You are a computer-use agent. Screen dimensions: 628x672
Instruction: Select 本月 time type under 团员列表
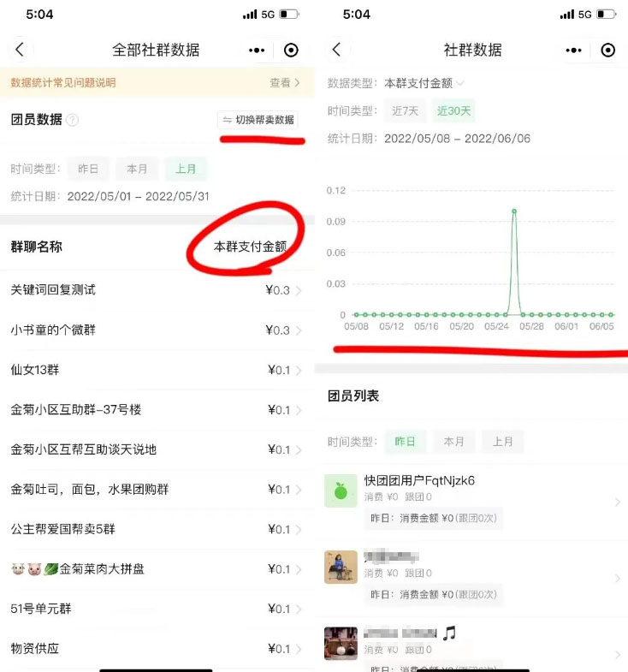point(453,442)
